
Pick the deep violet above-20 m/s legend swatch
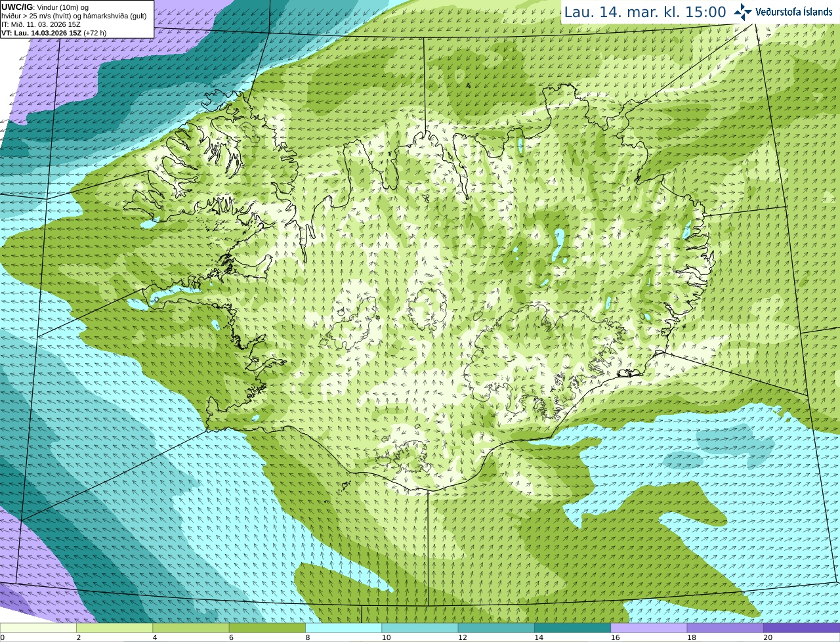[x=801, y=628]
